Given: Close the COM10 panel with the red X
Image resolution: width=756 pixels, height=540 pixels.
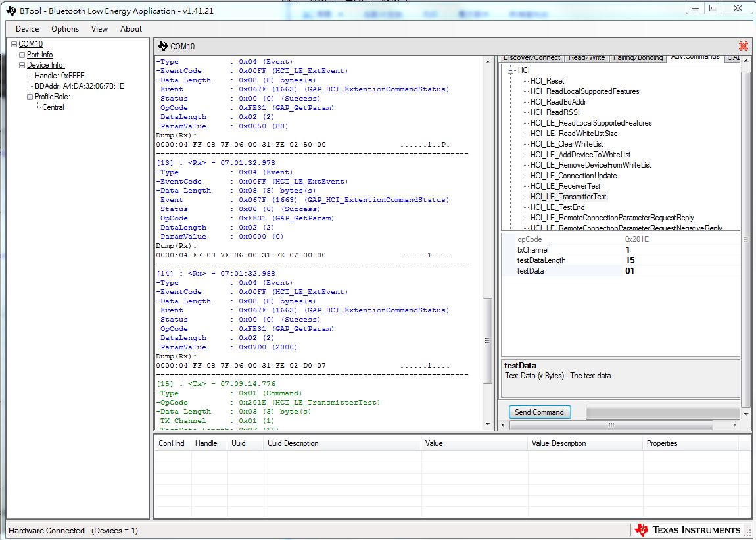Looking at the screenshot, I should point(743,46).
